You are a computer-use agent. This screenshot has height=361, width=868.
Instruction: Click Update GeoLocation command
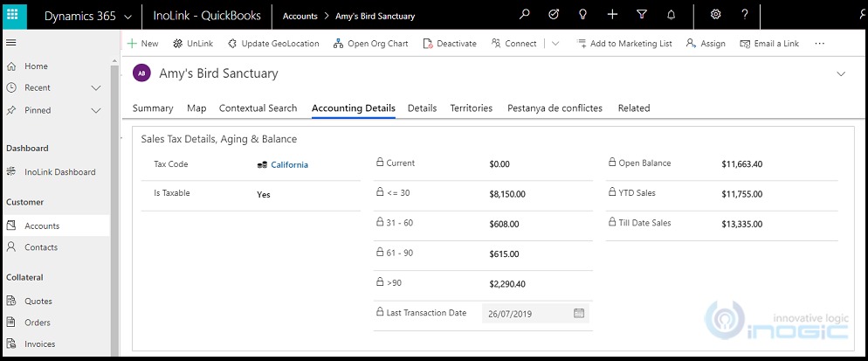[x=273, y=43]
